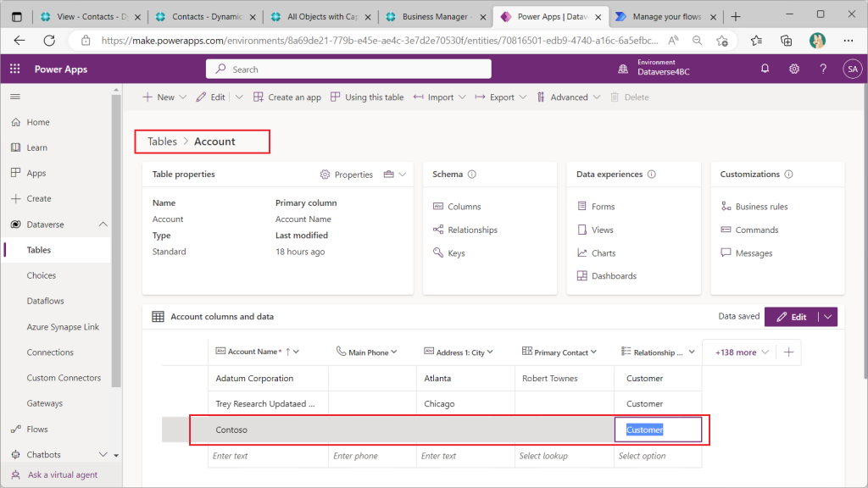
Task: Click the site information lock icon
Action: click(x=86, y=41)
